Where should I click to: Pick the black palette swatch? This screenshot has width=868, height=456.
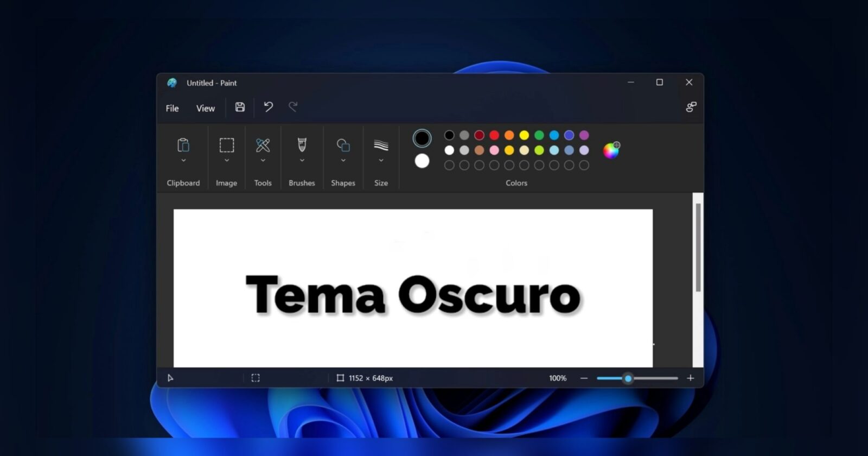point(449,135)
